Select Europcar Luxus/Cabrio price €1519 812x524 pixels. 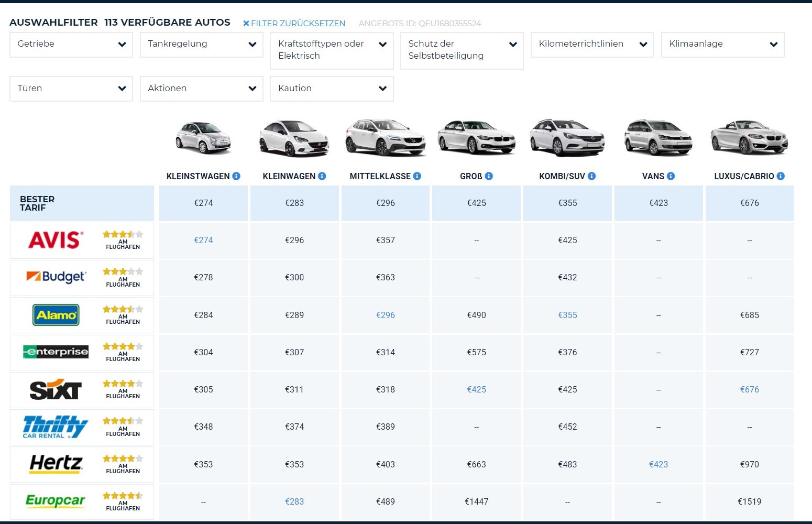pyautogui.click(x=750, y=501)
